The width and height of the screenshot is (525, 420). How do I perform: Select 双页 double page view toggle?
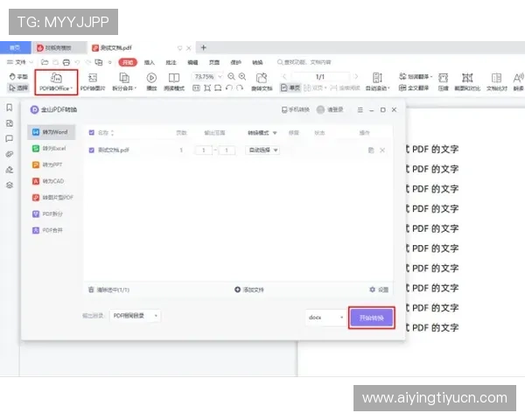click(x=315, y=88)
